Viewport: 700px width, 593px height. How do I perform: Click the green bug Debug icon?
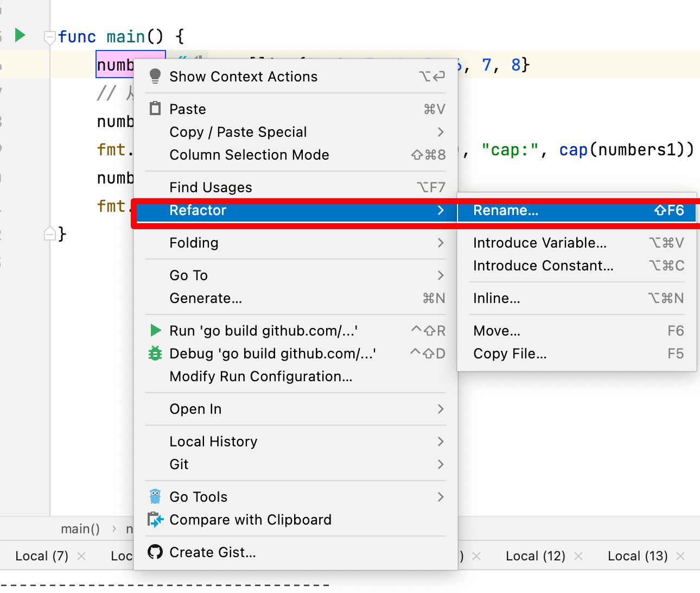(155, 354)
